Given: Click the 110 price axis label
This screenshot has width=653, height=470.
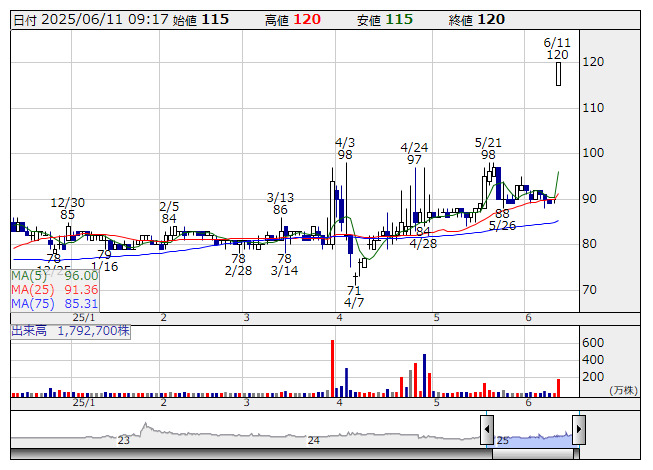Looking at the screenshot, I should [x=593, y=108].
